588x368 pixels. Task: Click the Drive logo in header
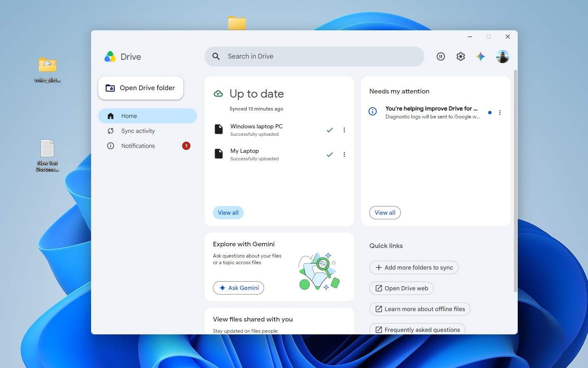(110, 56)
